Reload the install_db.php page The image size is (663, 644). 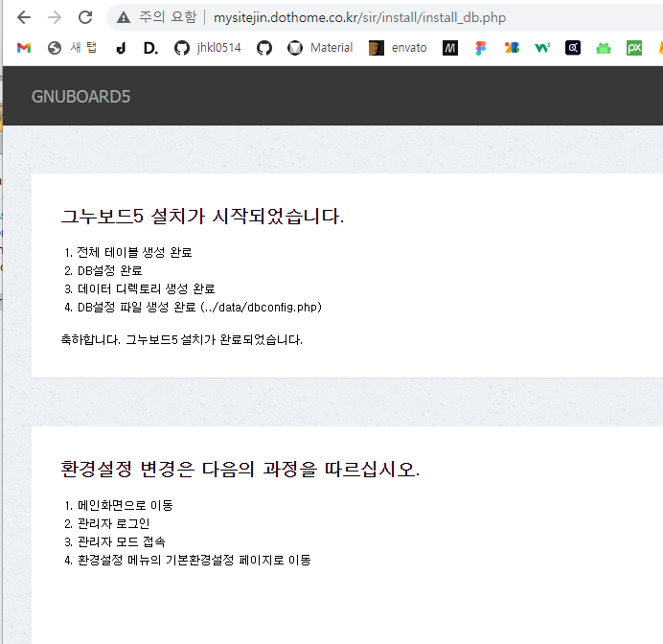point(85,17)
